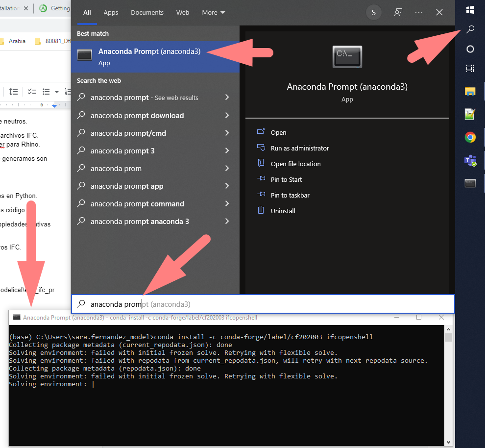Switch to the Apps search tab
This screenshot has height=448, width=485.
pyautogui.click(x=111, y=13)
